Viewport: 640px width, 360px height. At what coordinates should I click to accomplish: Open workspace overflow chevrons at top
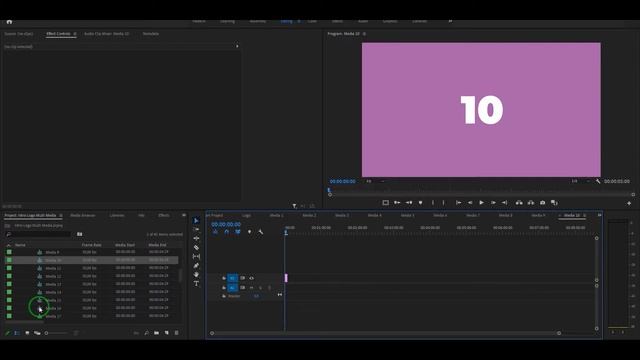coord(450,21)
